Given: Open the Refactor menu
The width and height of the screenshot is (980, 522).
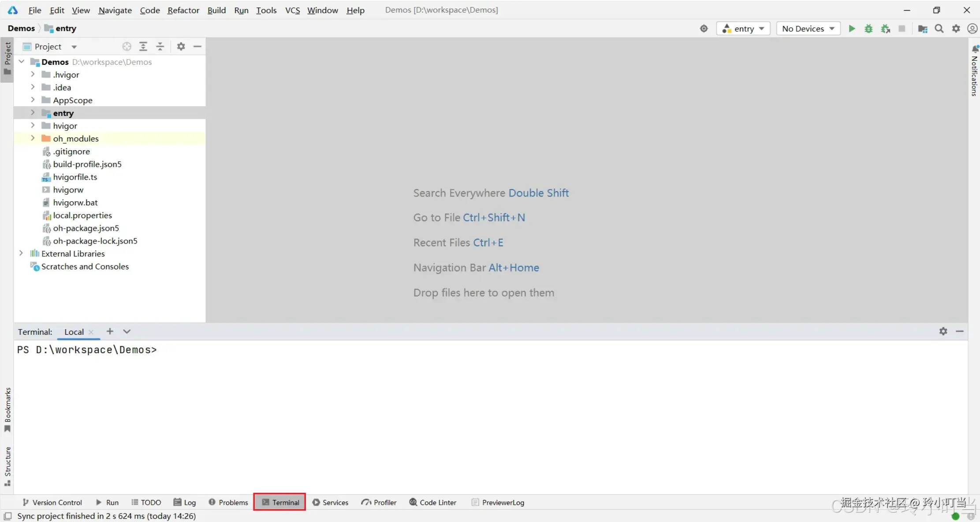Looking at the screenshot, I should [183, 10].
